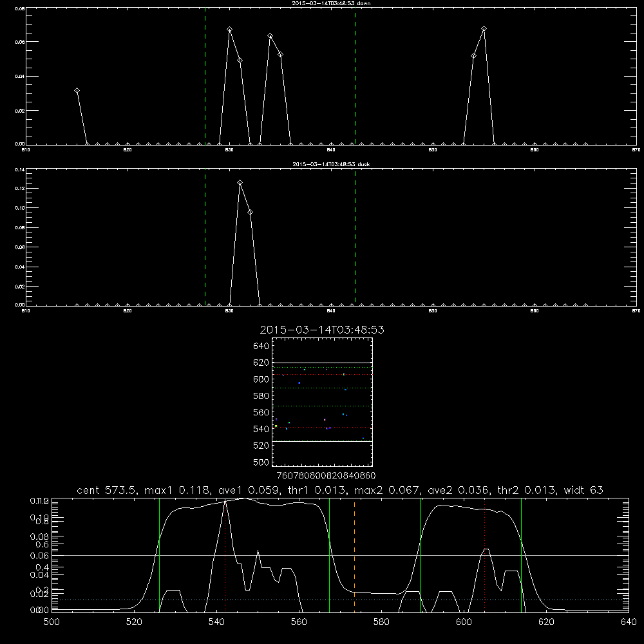Click the '500' x-axis label of the bottom plot
The height and width of the screenshot is (644, 644).
coord(52,622)
